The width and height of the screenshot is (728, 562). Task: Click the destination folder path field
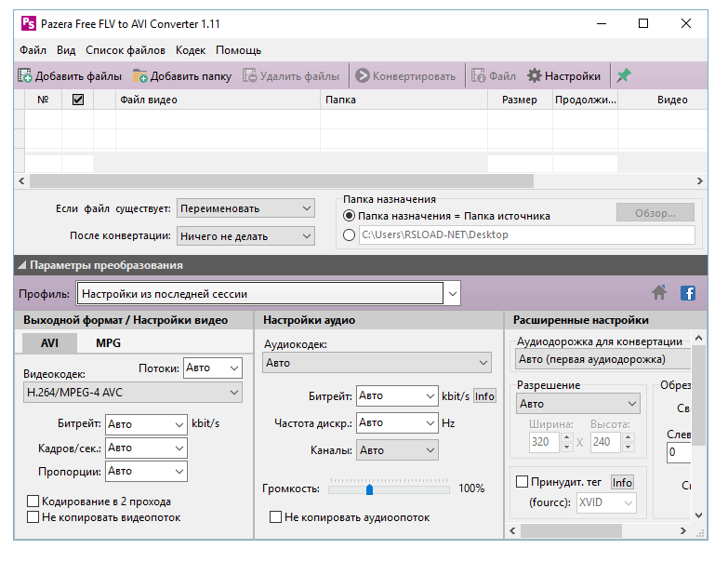pyautogui.click(x=526, y=235)
